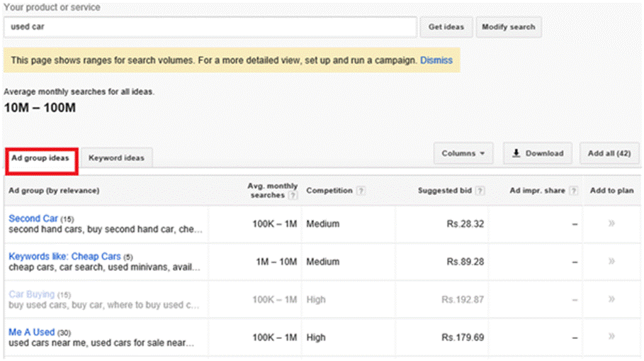Add Me A Used group to plan arrow
Viewport: 644px width, 361px height.
(x=611, y=337)
